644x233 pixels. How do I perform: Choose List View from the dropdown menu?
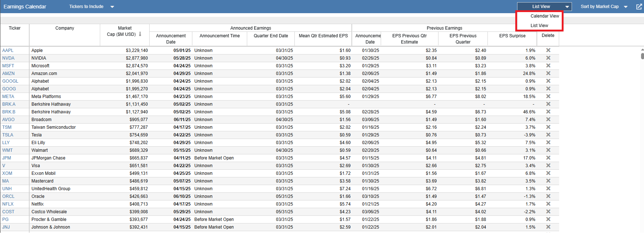pos(539,26)
